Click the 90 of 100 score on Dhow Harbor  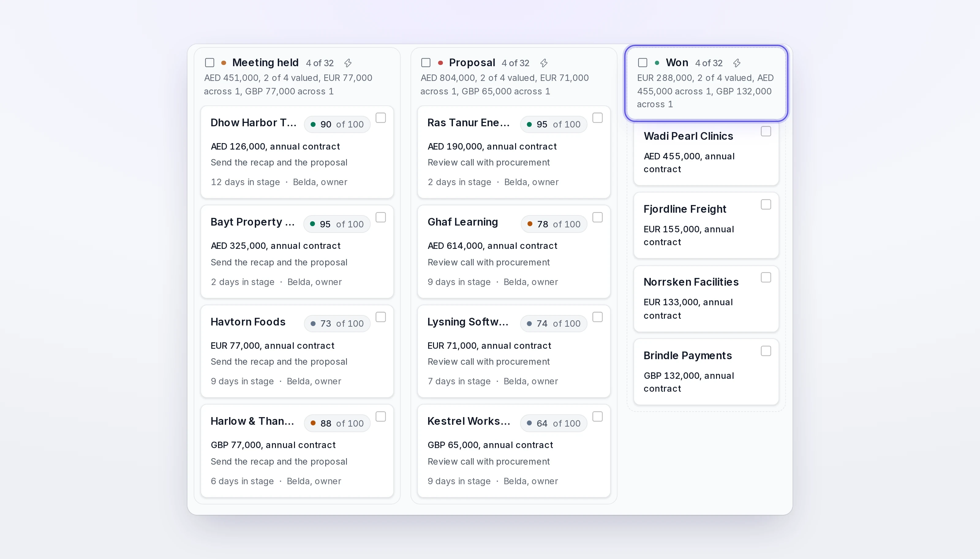pos(337,124)
